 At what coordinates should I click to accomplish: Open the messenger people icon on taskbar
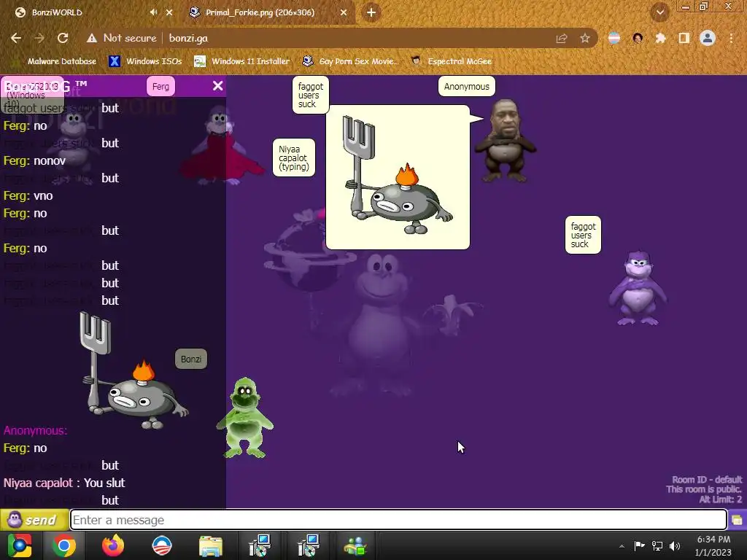coord(355,545)
